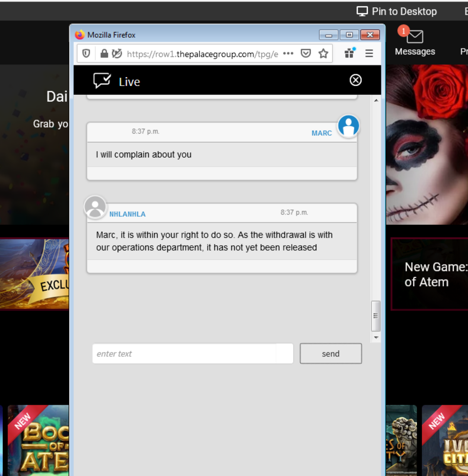Click Nhlanhla's withdrawal reply message text
The width and height of the screenshot is (468, 476).
214,241
